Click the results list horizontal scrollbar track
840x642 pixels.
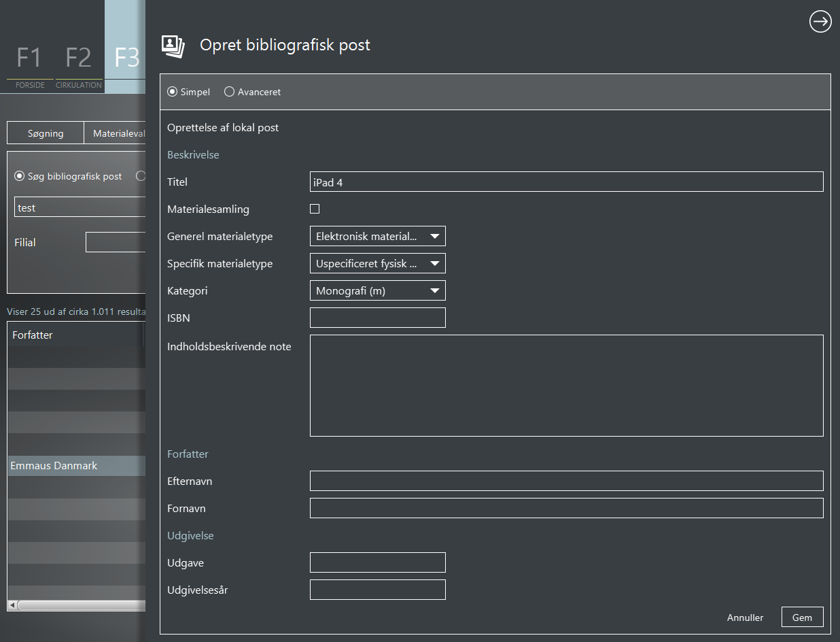click(82, 605)
